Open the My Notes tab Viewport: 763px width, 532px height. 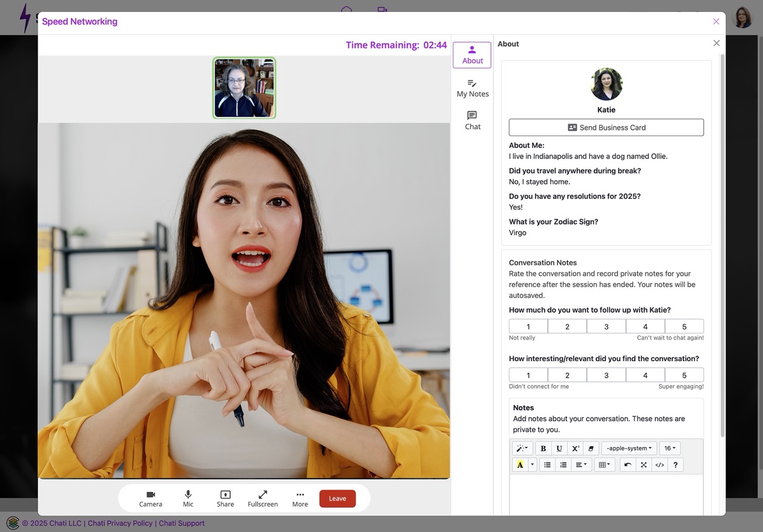[x=472, y=88]
